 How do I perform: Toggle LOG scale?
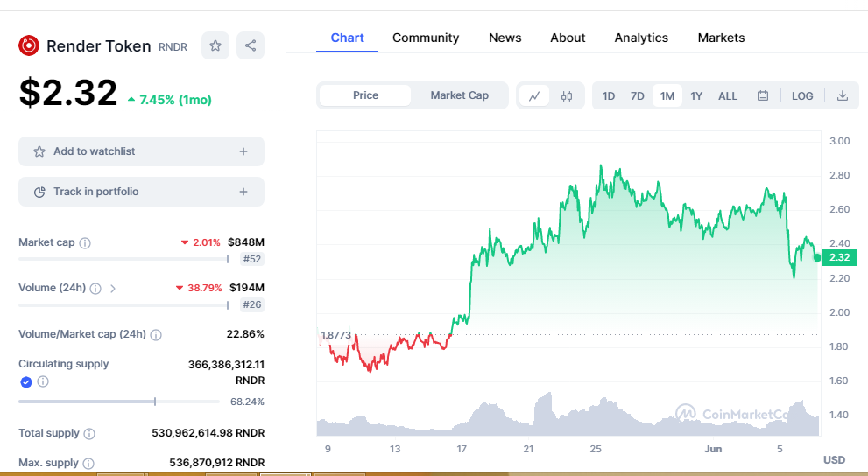point(802,95)
